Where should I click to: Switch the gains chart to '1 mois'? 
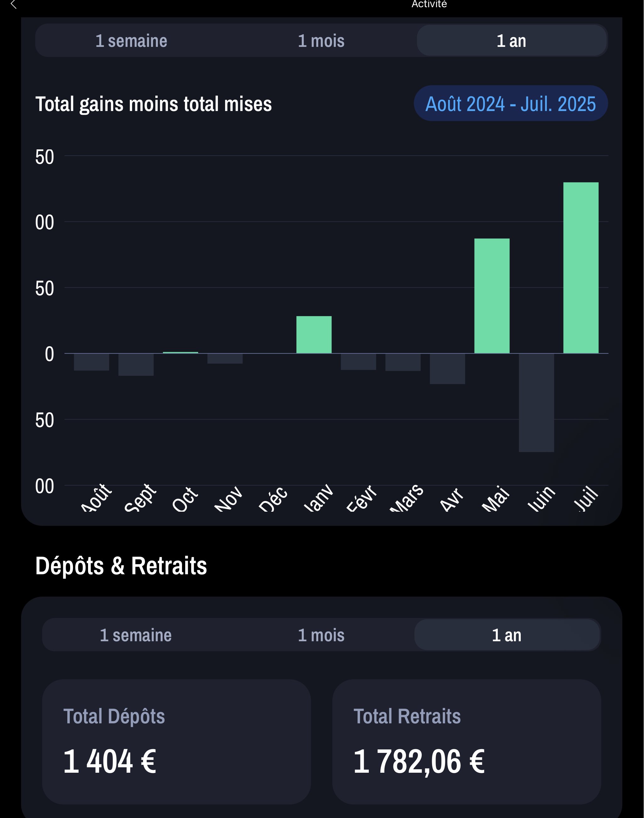[x=321, y=41]
